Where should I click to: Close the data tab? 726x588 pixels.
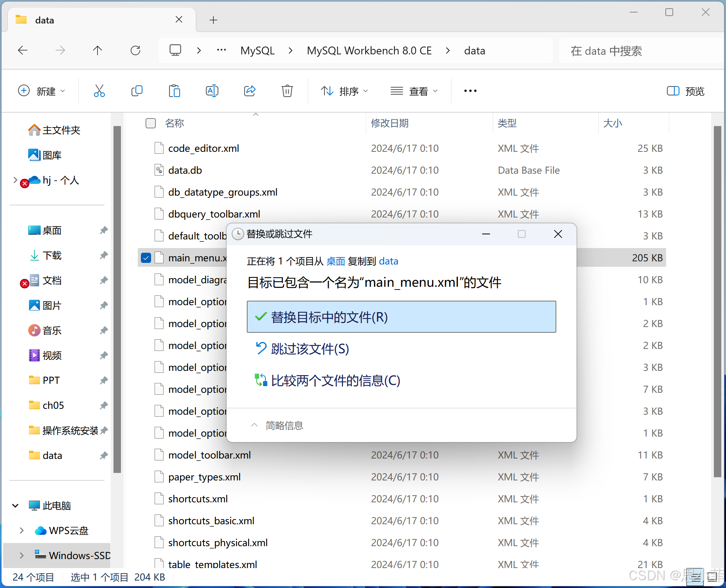point(179,20)
